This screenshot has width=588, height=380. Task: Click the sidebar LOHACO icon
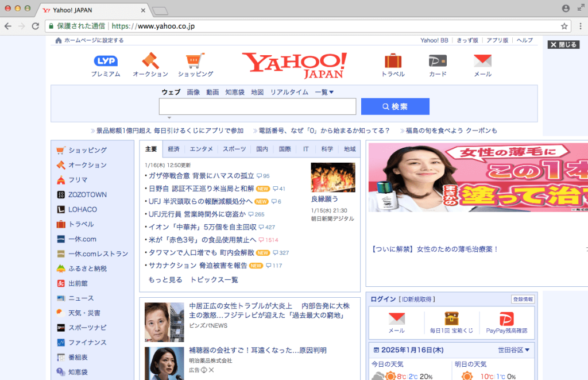(x=61, y=209)
